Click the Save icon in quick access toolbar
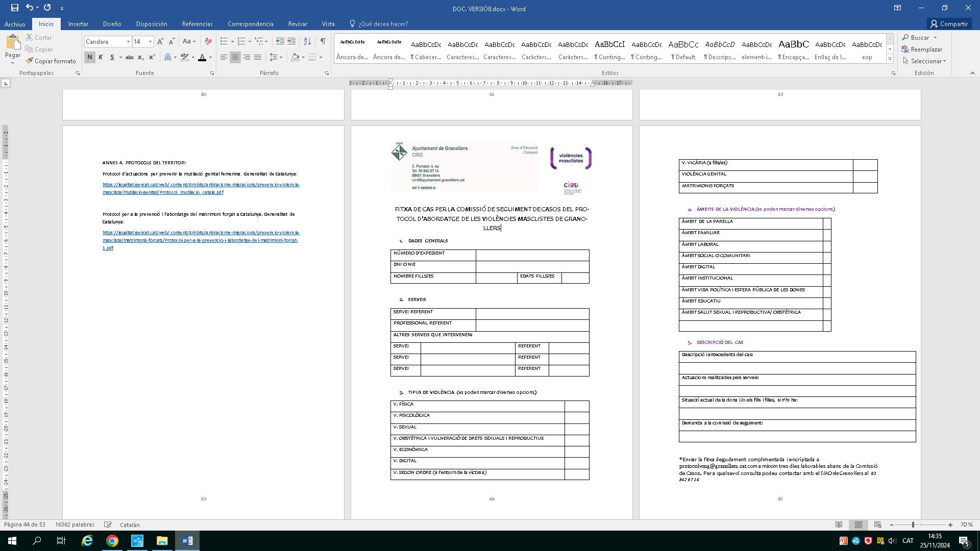Viewport: 980px width, 551px height. 14,8
